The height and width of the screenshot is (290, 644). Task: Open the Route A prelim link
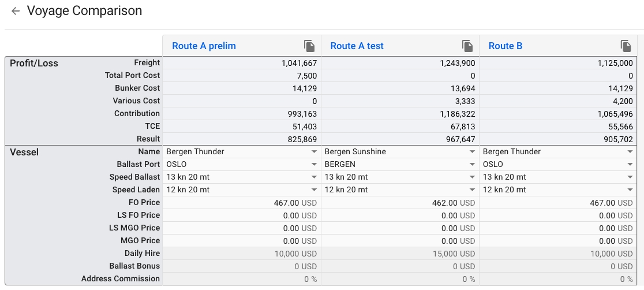204,46
